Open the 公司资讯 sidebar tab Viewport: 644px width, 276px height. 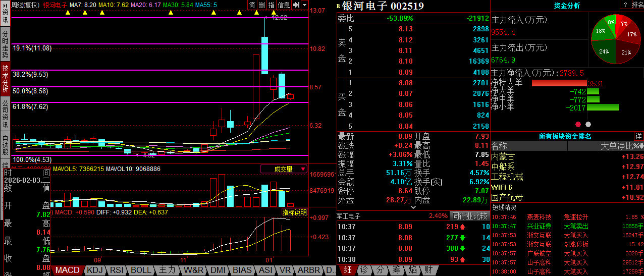point(5,113)
